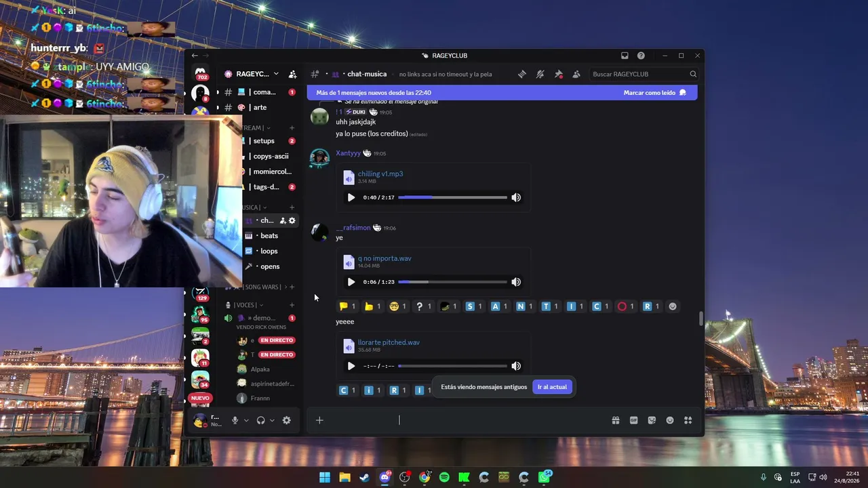Toggle channel notification mute bell
The height and width of the screenshot is (488, 868).
540,74
